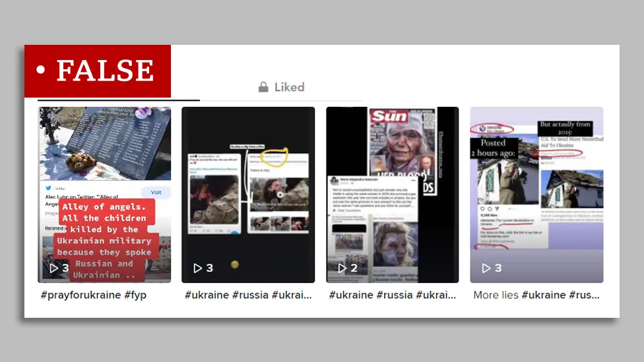The image size is (644, 362).
Task: Click play count icon on second video
Action: (x=197, y=268)
